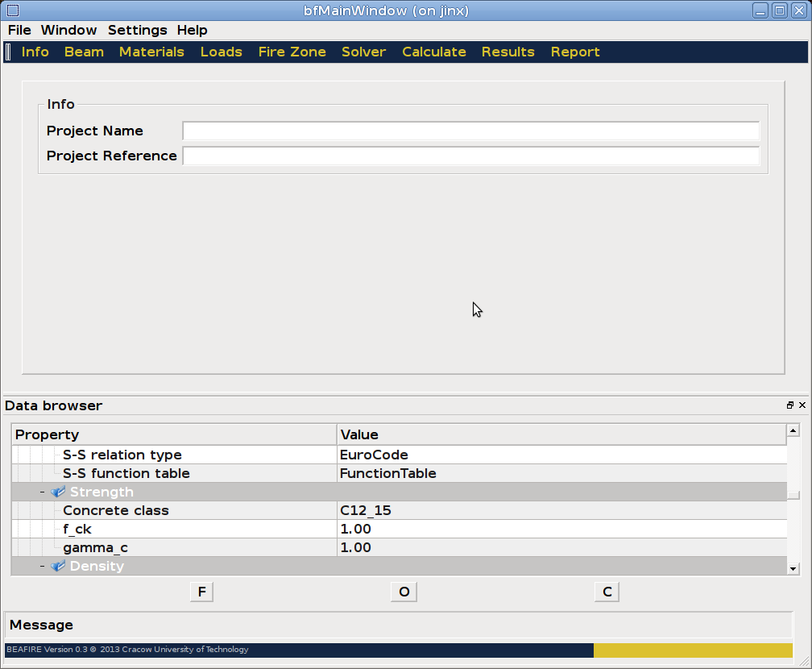This screenshot has width=812, height=669.
Task: Click the scroll up arrow in Data browser
Action: coord(793,431)
